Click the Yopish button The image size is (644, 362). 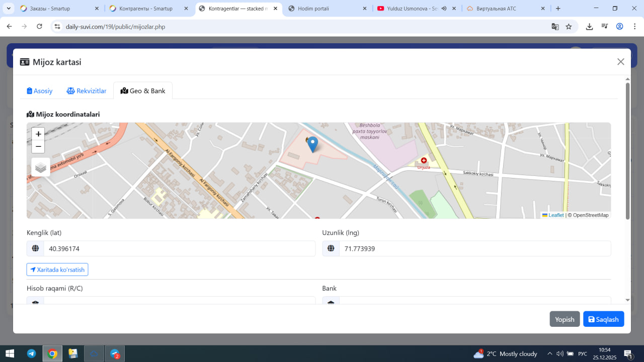(x=565, y=319)
